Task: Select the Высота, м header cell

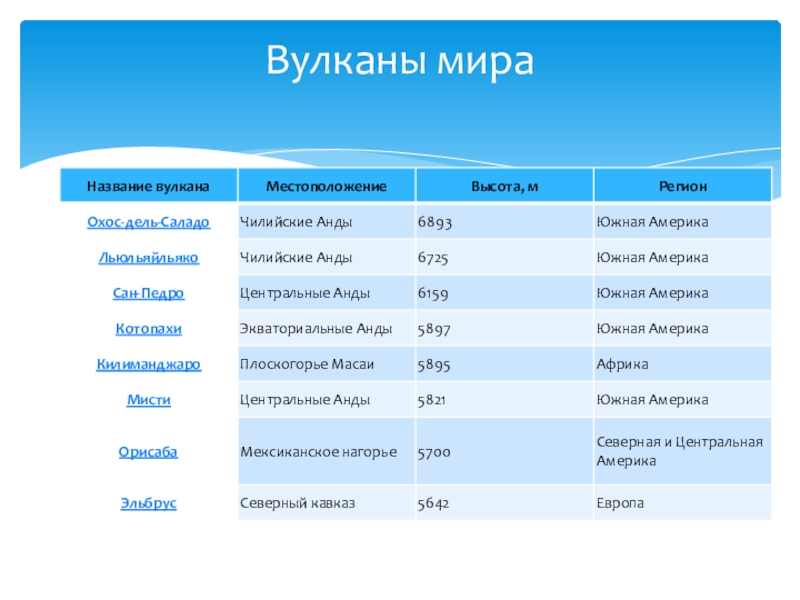Action: tap(505, 186)
